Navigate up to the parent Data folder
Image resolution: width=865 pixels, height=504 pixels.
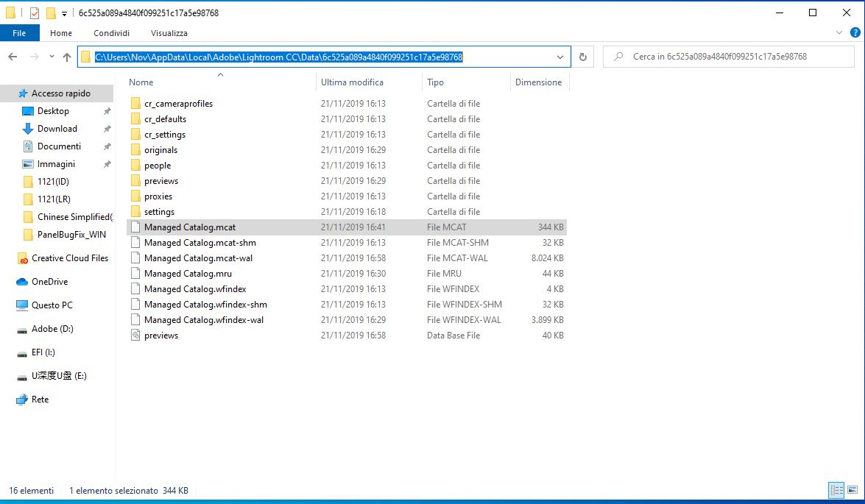(67, 57)
